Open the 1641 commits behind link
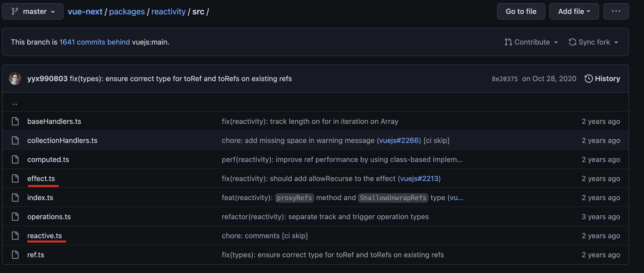Viewport: 644px width, 273px height. (x=95, y=42)
